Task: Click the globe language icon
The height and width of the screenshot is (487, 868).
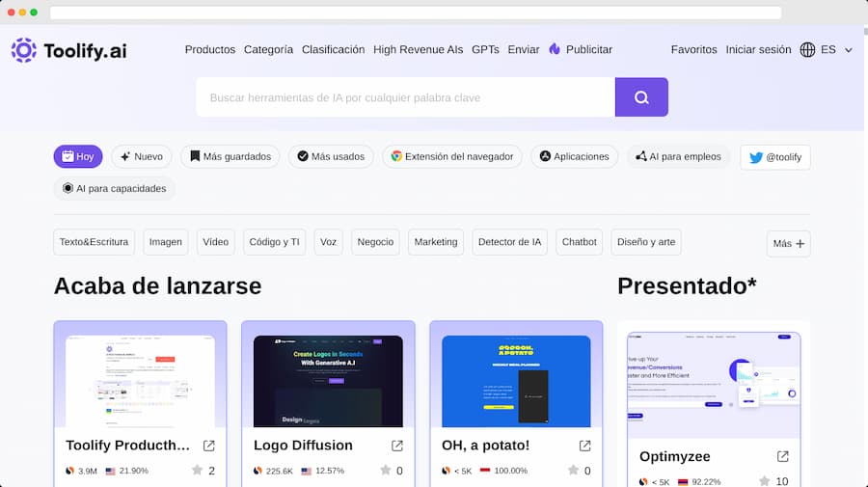Action: coord(807,50)
